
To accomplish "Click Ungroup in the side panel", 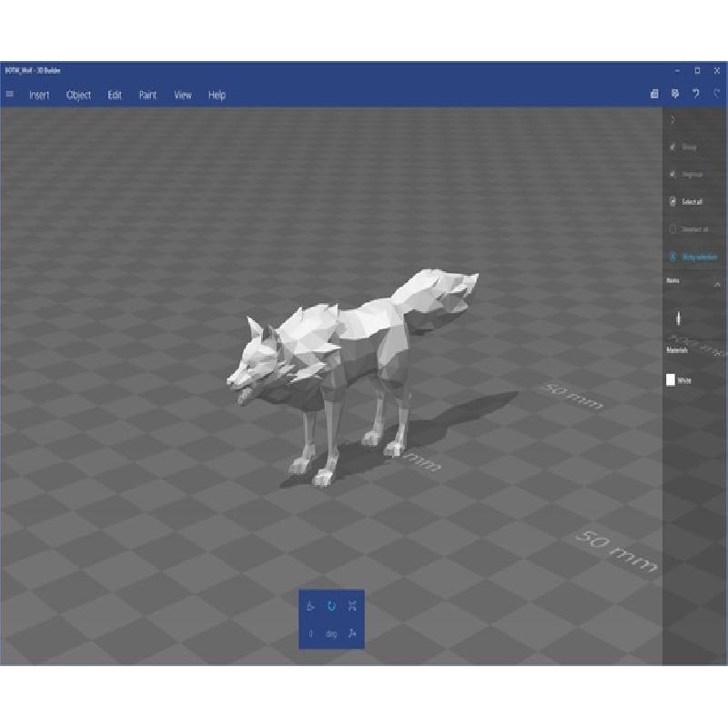I will coord(686,175).
